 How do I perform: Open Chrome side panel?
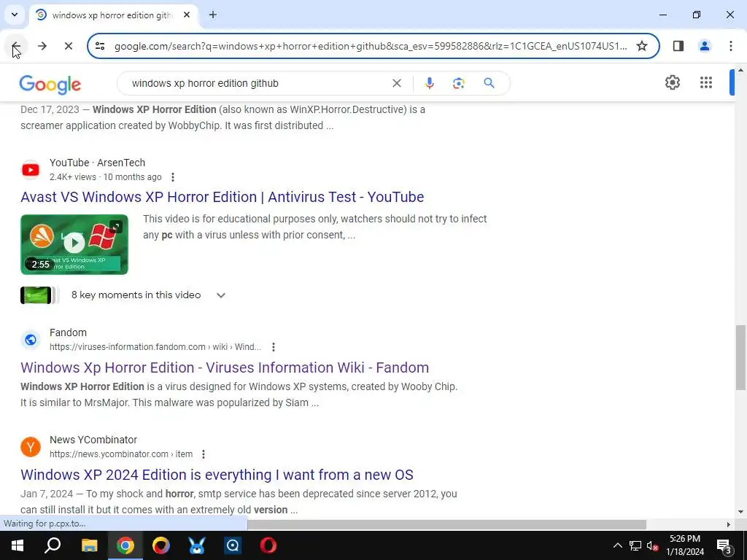(678, 46)
